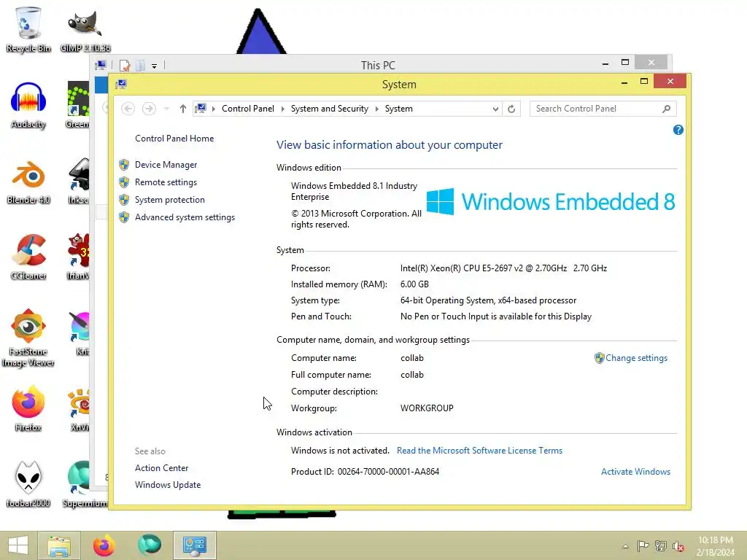
Task: Select the Blender 4.0 desktop icon
Action: click(x=28, y=182)
